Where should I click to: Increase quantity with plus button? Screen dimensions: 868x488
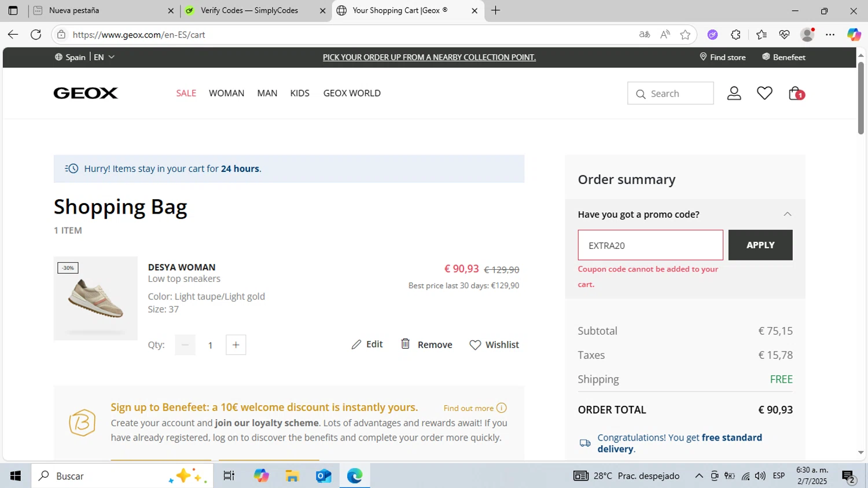236,345
